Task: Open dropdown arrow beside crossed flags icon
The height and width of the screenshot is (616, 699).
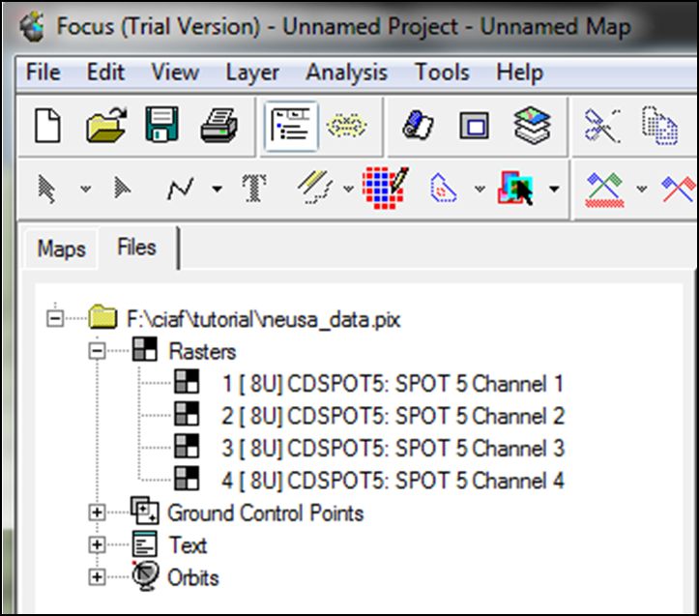Action: pyautogui.click(x=642, y=190)
